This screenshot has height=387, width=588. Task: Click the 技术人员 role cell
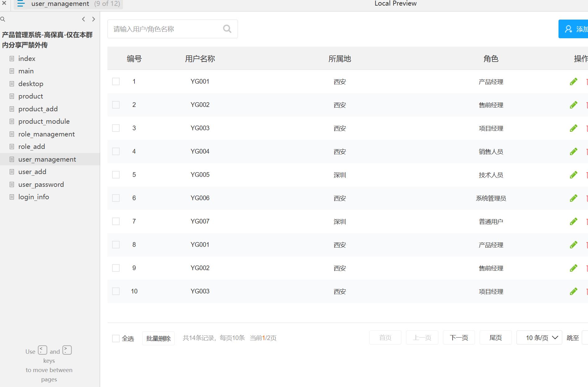491,175
